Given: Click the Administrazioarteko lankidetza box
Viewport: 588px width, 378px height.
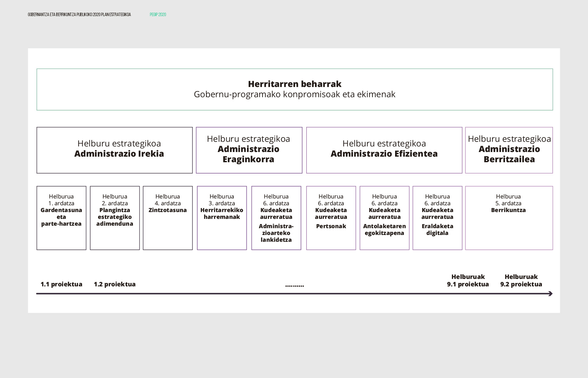Looking at the screenshot, I should [x=276, y=218].
